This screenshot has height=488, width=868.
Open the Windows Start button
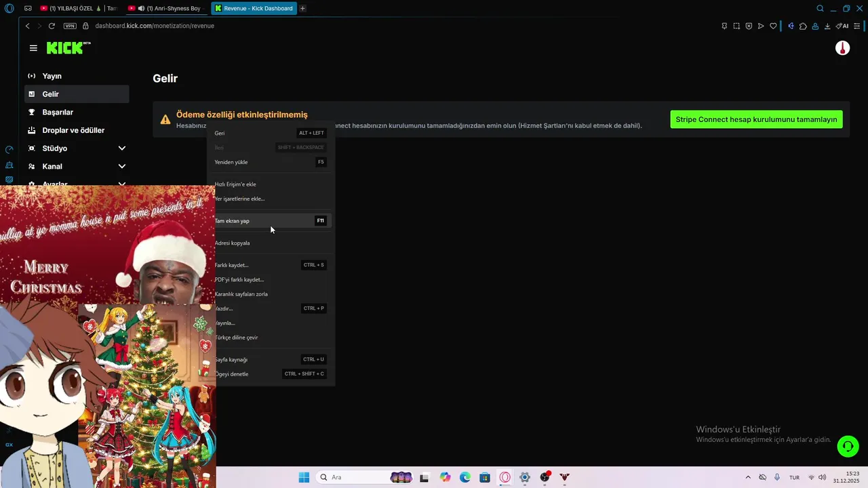pos(304,477)
